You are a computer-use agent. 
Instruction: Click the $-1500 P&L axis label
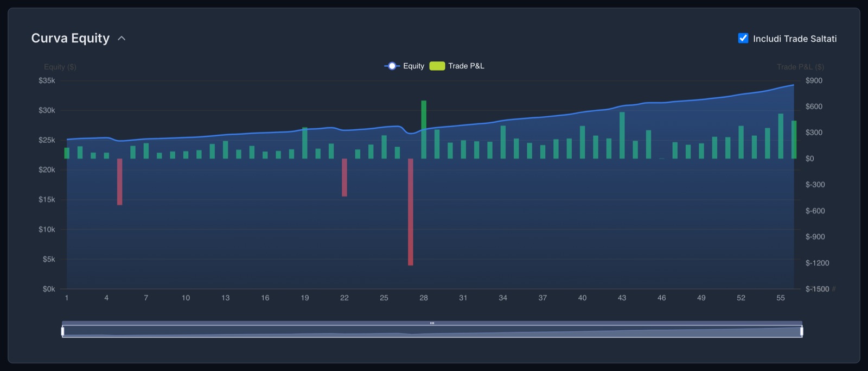point(817,289)
